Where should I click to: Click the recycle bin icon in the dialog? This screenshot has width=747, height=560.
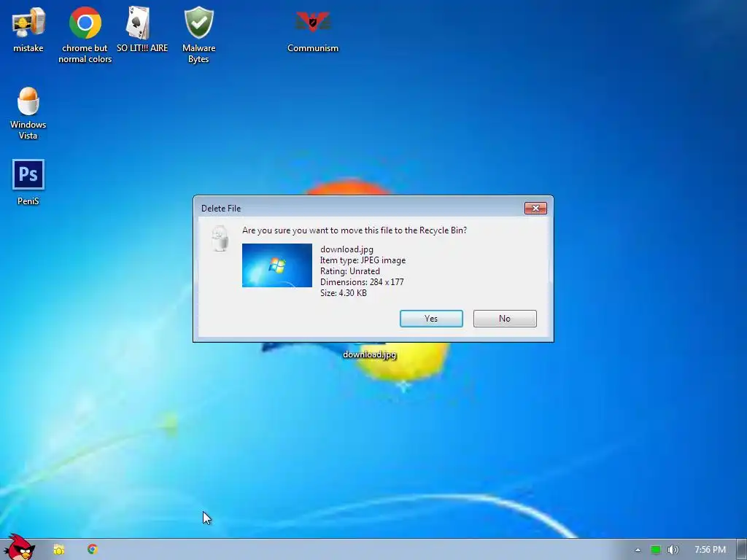coord(220,238)
